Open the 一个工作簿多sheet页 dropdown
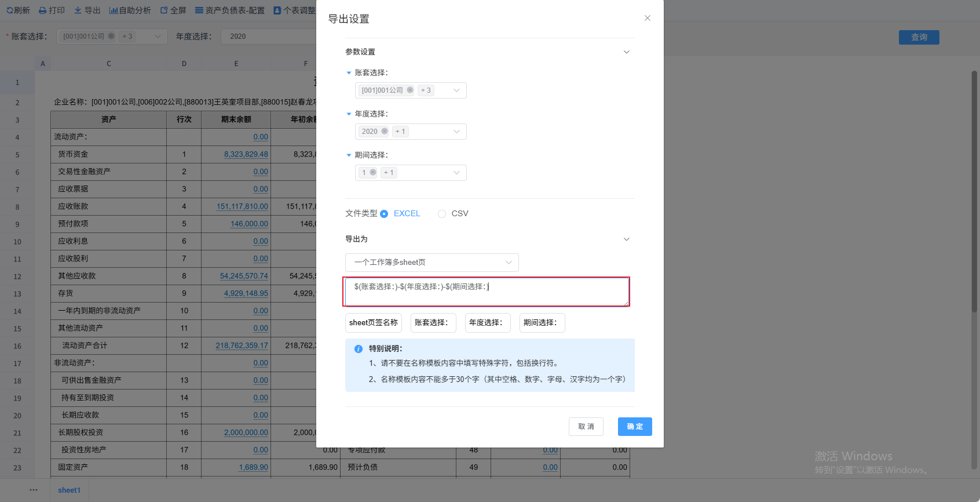 (432, 263)
